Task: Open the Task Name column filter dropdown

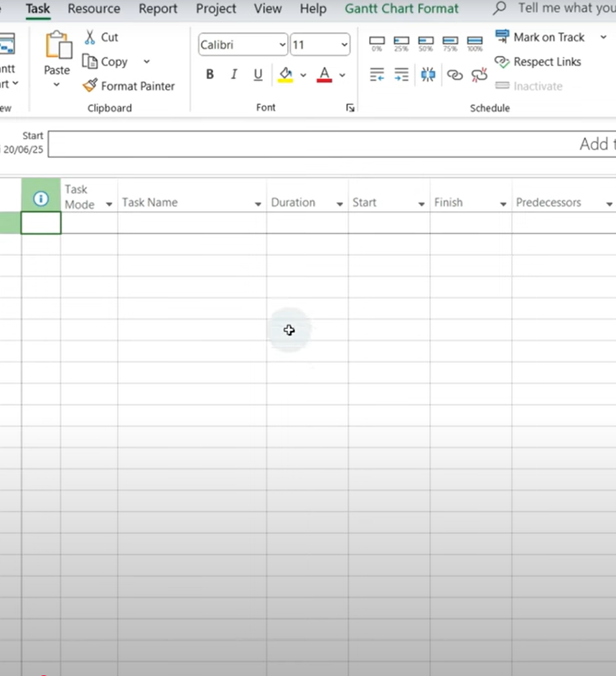Action: (x=258, y=203)
